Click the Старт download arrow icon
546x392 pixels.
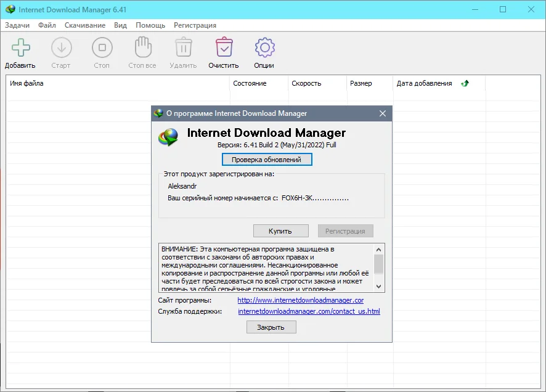pos(62,47)
